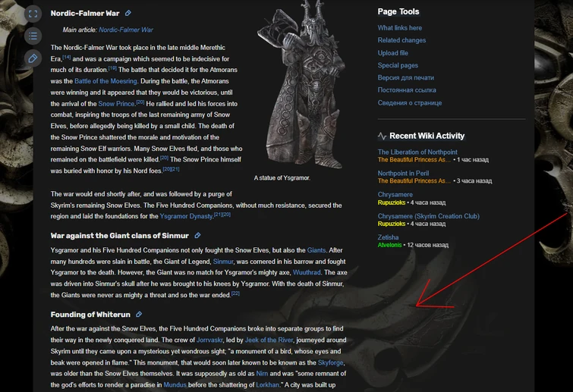The image size is (573, 392).
Task: Open Jeek of the River link
Action: [x=269, y=340]
